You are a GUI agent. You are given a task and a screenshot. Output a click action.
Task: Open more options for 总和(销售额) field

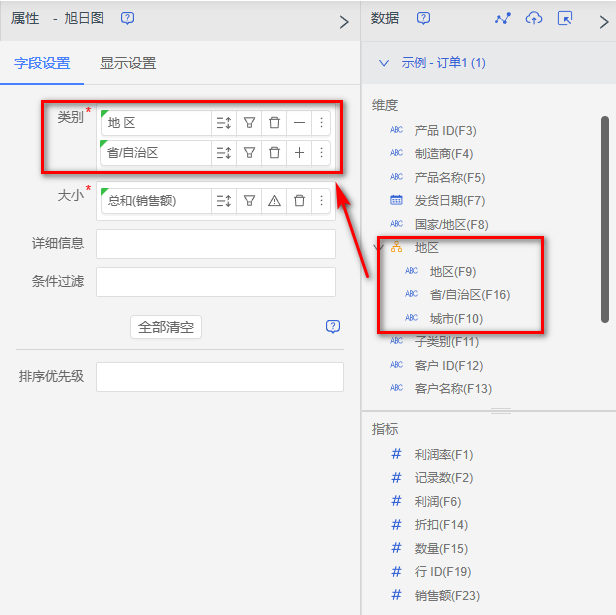click(321, 201)
